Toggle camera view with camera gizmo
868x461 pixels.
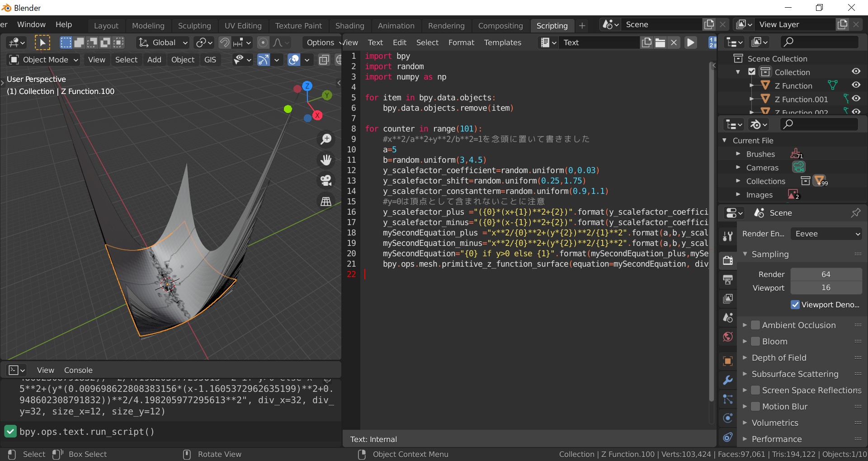325,181
